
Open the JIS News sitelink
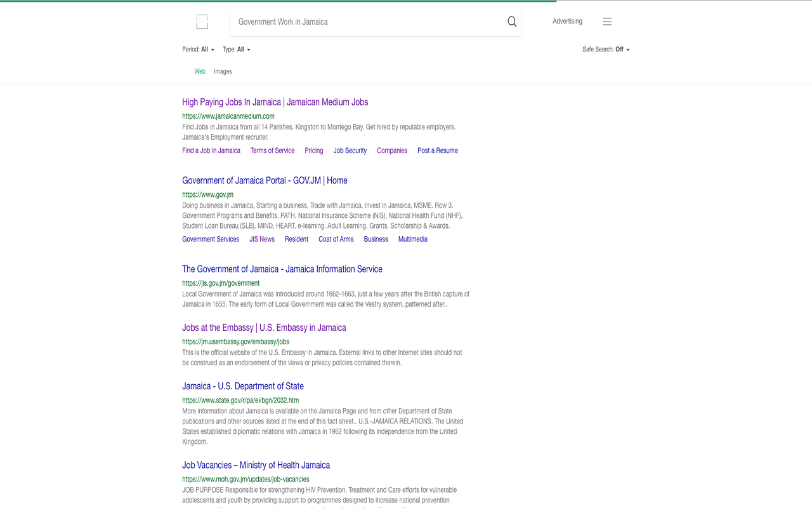[262, 239]
